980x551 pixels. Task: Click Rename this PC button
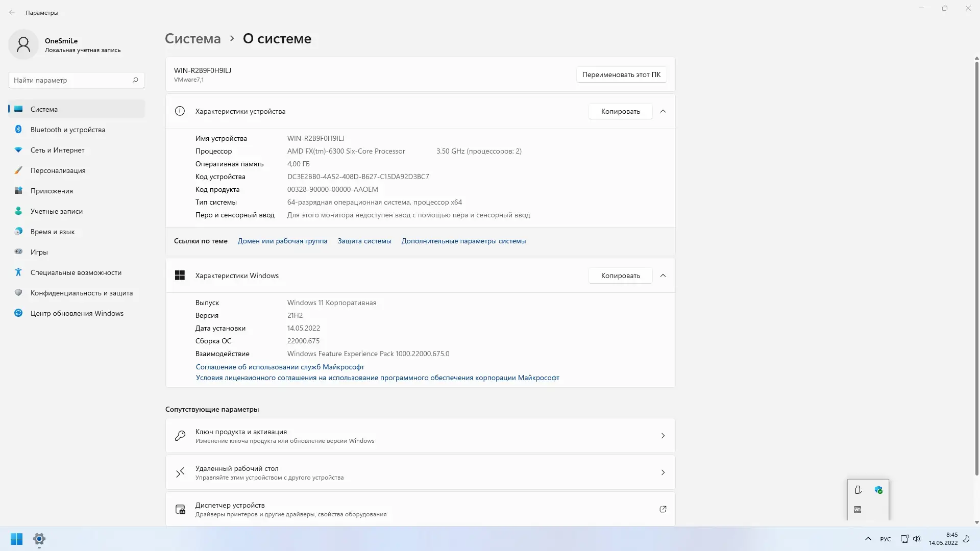621,74
